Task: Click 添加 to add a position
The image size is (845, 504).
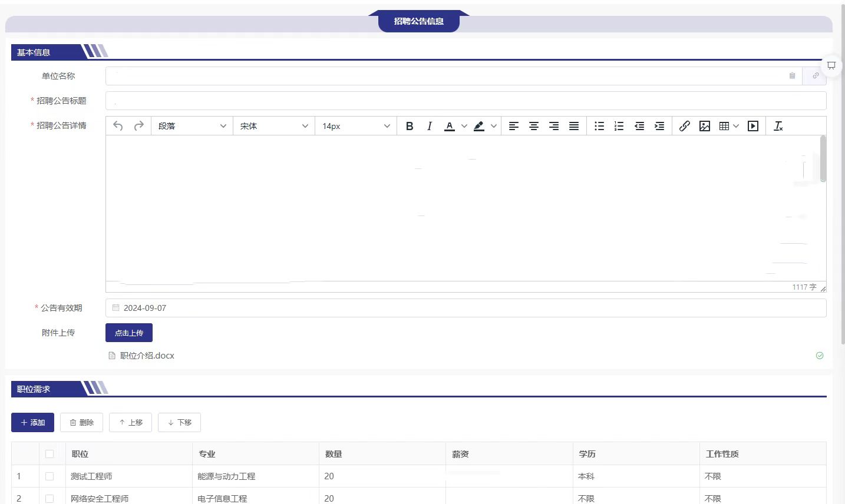Action: [x=33, y=422]
